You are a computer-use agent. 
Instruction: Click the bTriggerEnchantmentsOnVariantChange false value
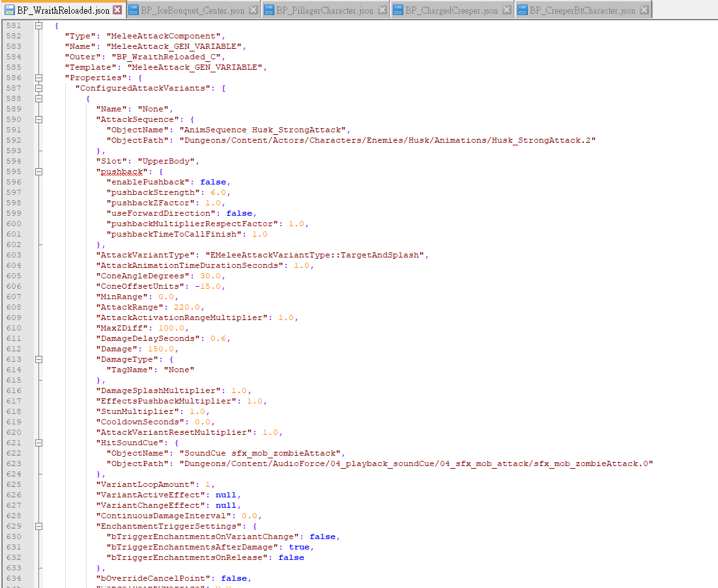click(x=323, y=537)
